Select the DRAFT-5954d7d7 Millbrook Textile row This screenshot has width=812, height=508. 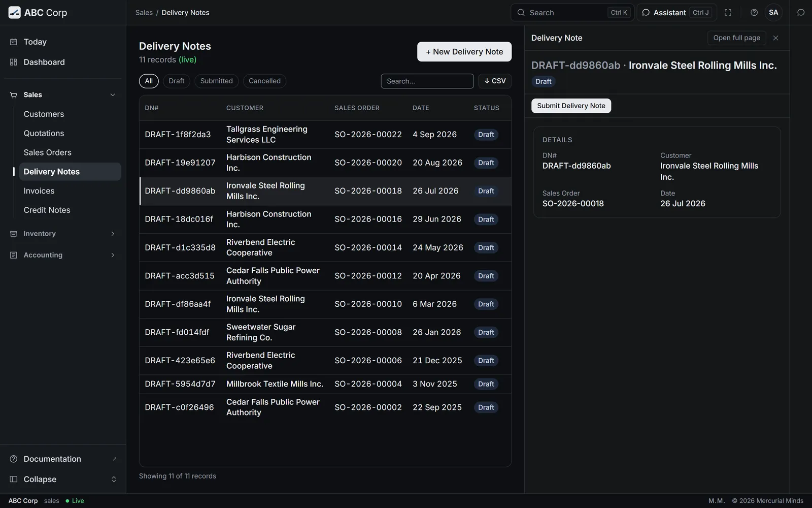(325, 384)
